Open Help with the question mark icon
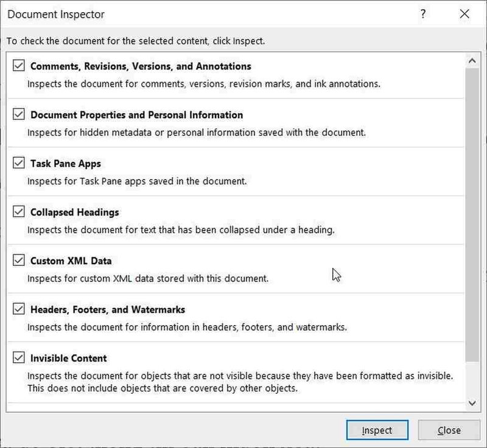This screenshot has width=487, height=448. [423, 14]
